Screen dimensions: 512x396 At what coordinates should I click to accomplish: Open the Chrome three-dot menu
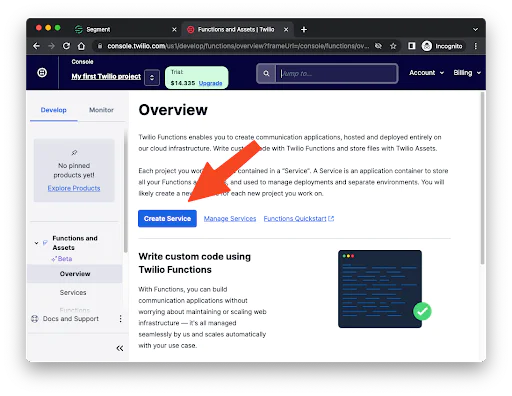[476, 46]
